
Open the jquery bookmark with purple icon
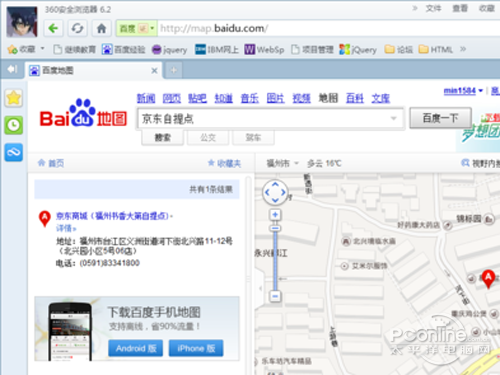(169, 50)
